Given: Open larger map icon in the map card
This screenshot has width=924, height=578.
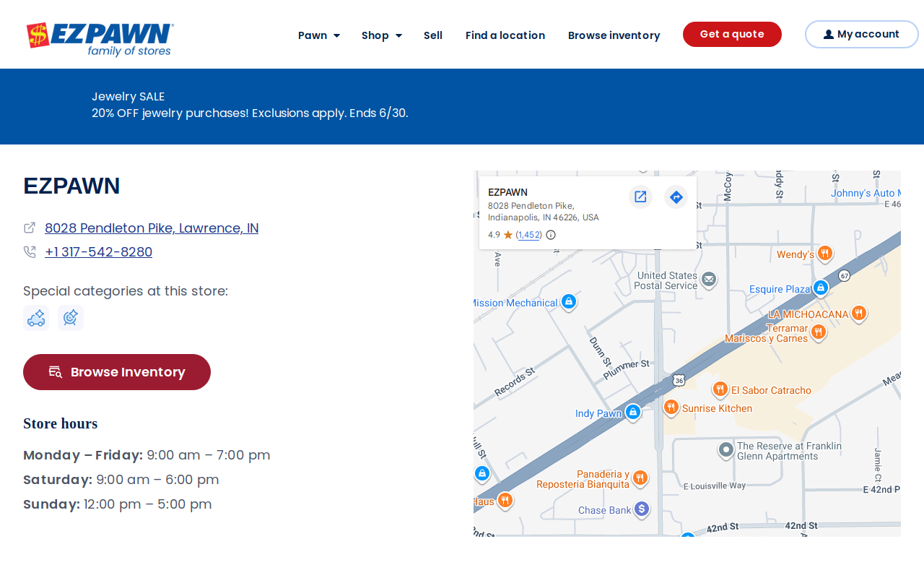Looking at the screenshot, I should (x=640, y=197).
